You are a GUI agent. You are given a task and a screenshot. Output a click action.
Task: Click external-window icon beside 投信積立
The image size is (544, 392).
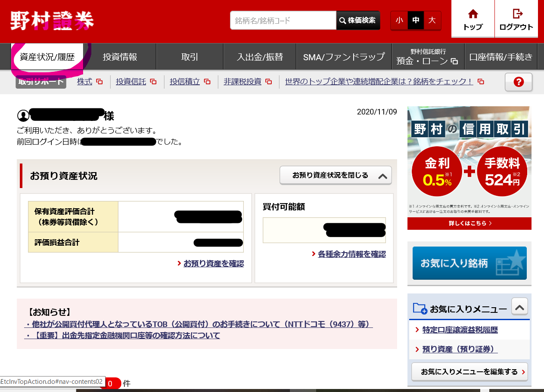(x=207, y=82)
